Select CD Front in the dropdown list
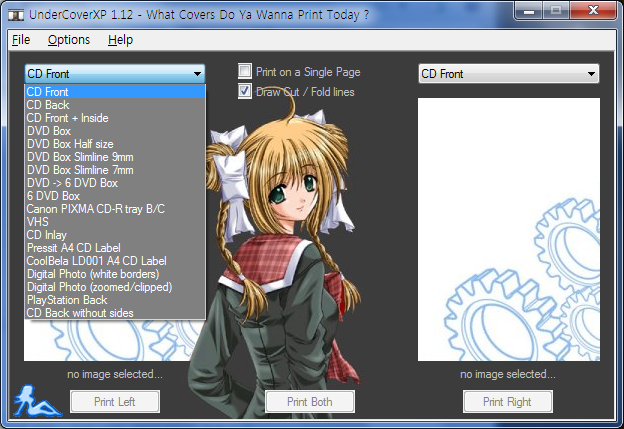 point(115,92)
